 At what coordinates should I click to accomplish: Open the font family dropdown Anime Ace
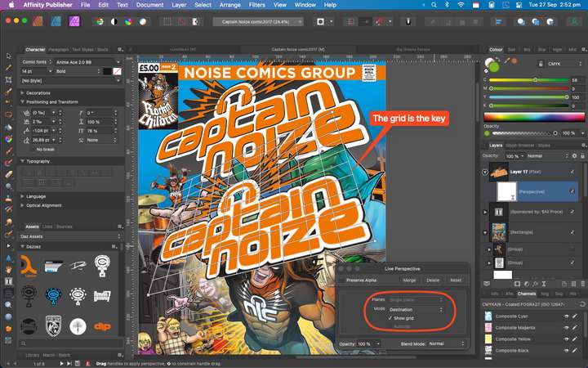coord(87,62)
